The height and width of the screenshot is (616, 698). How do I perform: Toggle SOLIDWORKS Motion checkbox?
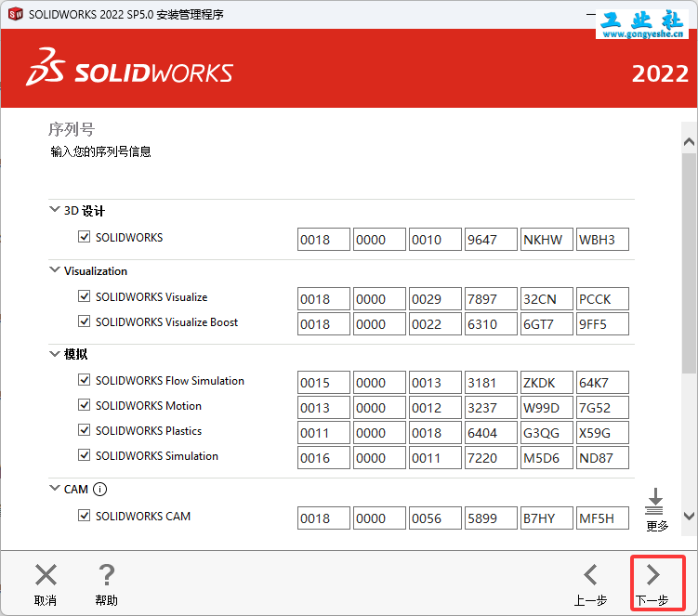click(84, 404)
